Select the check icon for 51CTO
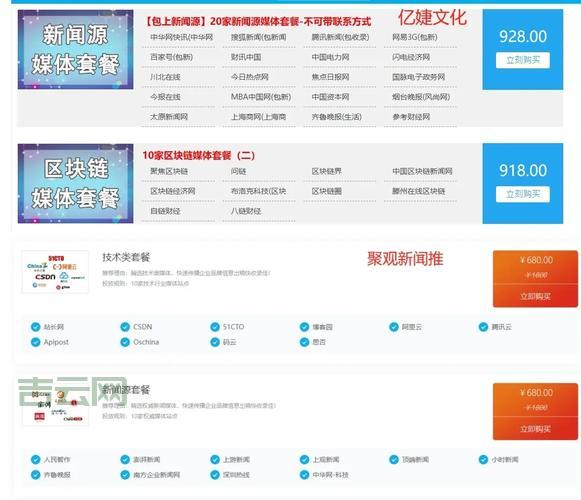Viewport: 581px width, 500px height. tap(215, 327)
